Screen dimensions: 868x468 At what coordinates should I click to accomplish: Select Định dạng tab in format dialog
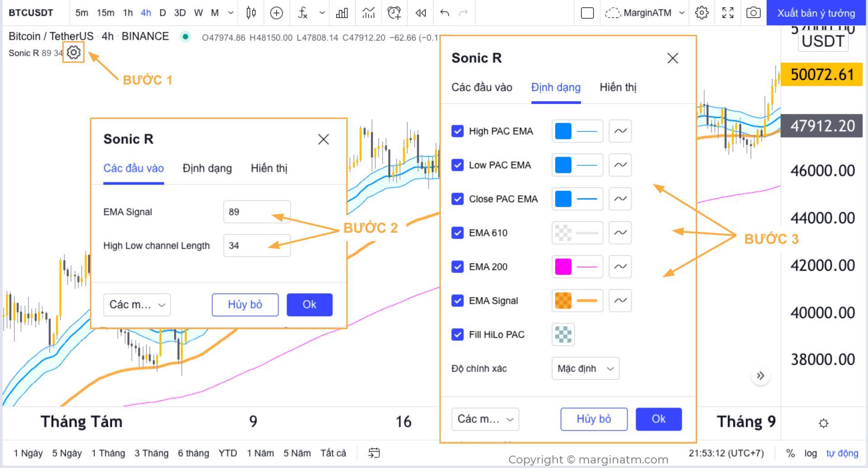pyautogui.click(x=556, y=87)
